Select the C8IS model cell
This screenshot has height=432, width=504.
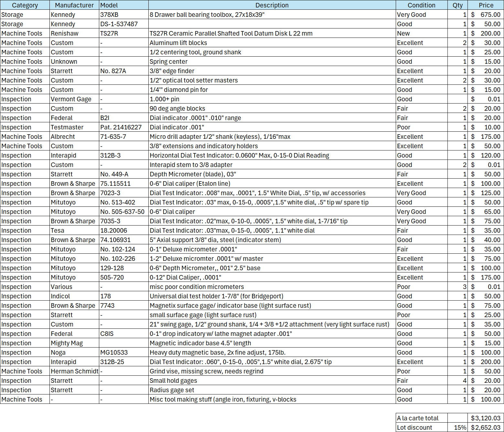(124, 334)
